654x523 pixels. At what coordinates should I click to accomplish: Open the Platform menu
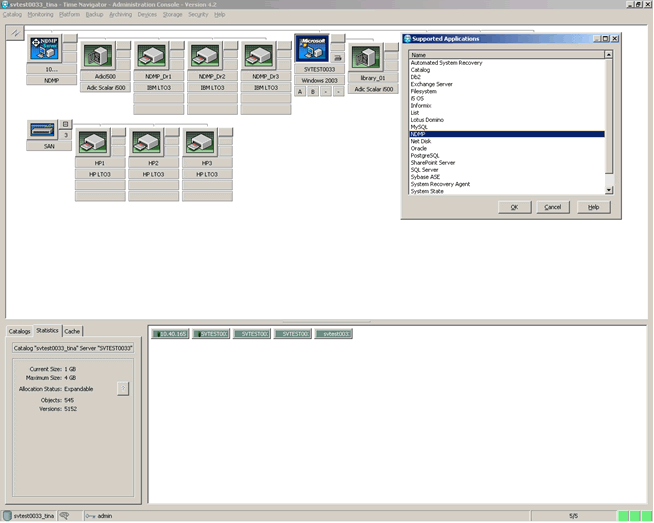click(69, 15)
